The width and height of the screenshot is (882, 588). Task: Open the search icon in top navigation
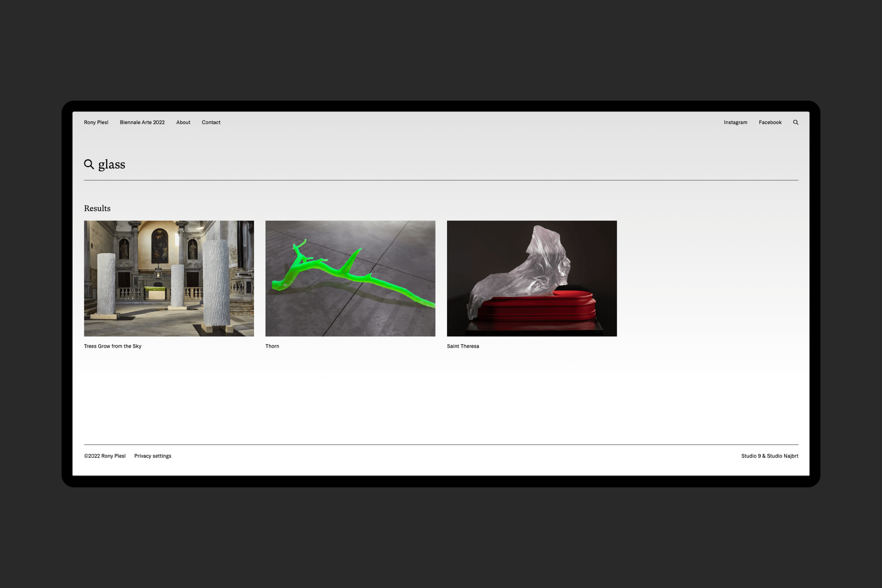[795, 122]
